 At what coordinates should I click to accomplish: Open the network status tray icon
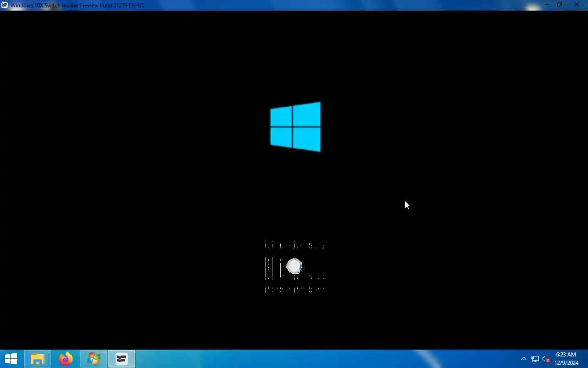pyautogui.click(x=535, y=359)
